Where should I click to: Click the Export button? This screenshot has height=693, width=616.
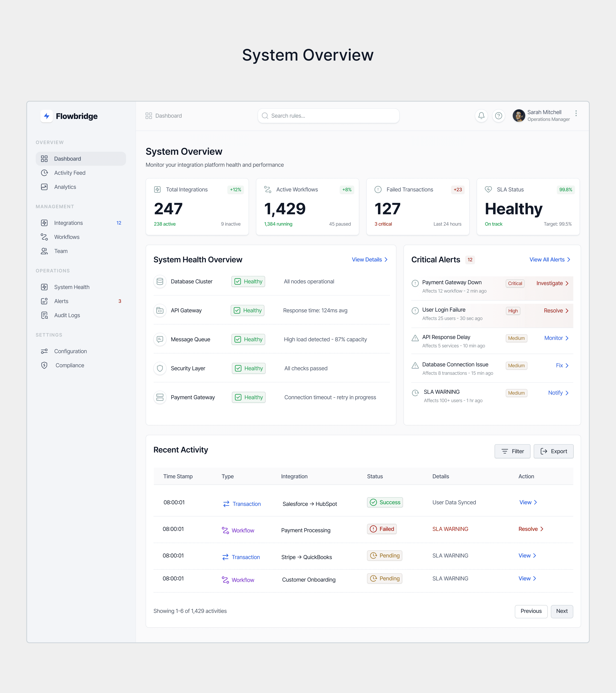pyautogui.click(x=553, y=451)
